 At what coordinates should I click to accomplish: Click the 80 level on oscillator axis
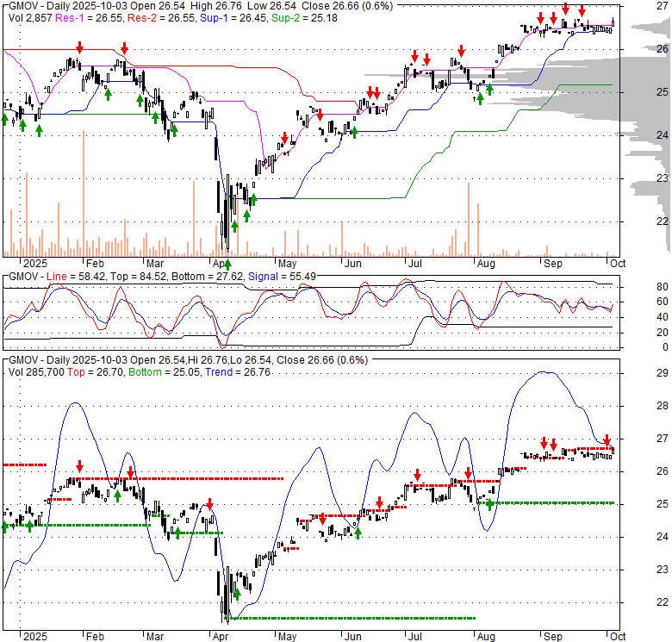[663, 287]
